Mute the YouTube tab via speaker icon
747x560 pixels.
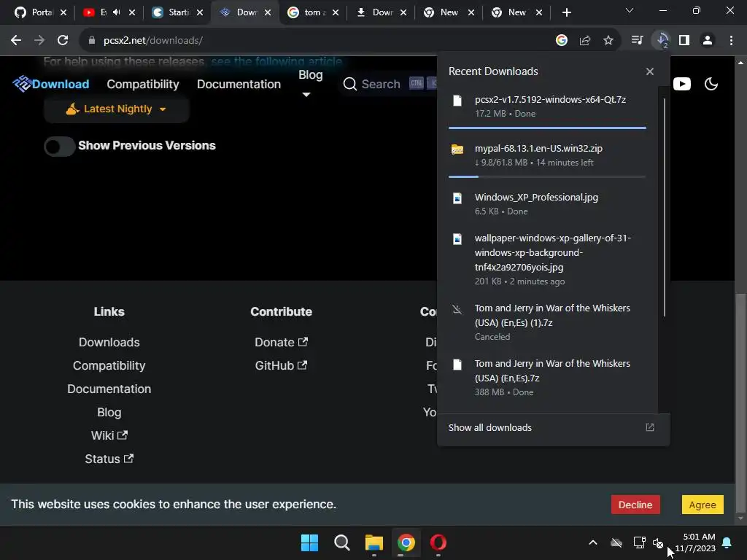click(117, 12)
